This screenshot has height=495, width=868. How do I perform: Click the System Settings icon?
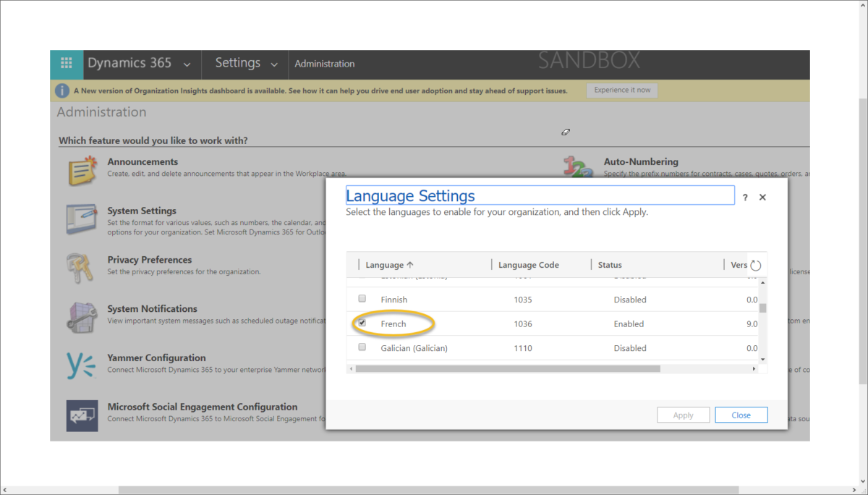[82, 219]
